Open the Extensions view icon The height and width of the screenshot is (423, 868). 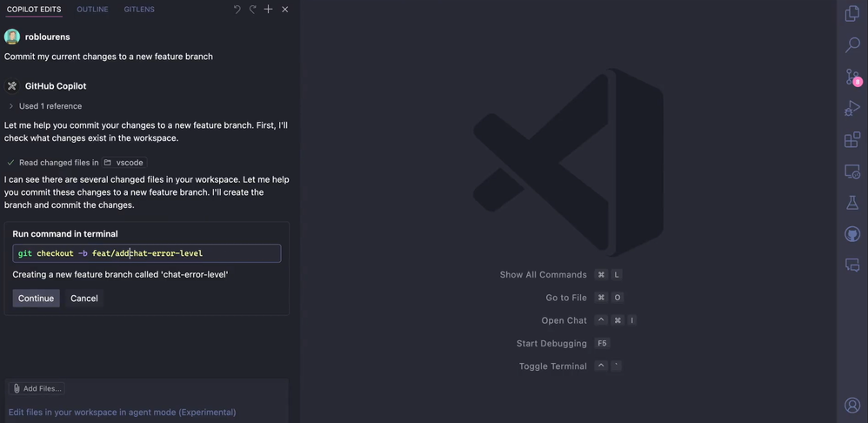[852, 139]
